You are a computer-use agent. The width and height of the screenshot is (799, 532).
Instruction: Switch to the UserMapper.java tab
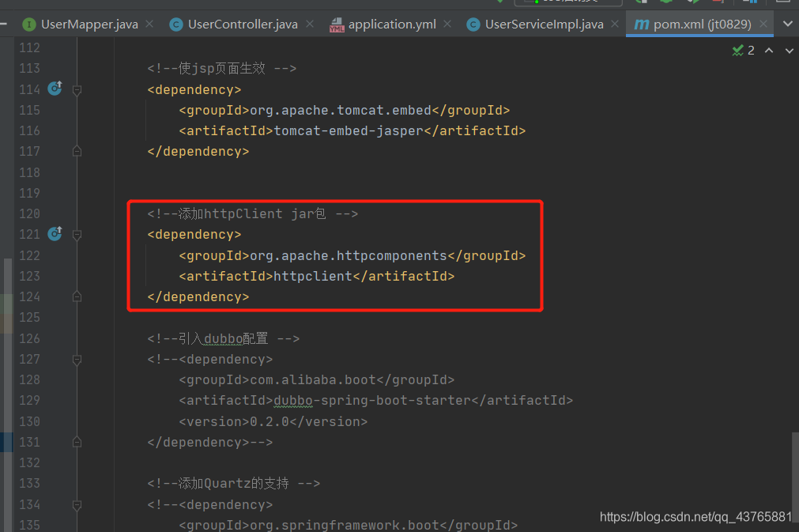pos(89,24)
